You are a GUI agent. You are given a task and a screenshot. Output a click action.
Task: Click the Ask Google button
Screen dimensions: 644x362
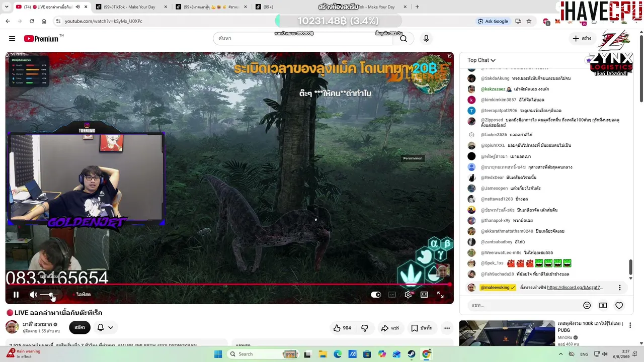(x=493, y=21)
